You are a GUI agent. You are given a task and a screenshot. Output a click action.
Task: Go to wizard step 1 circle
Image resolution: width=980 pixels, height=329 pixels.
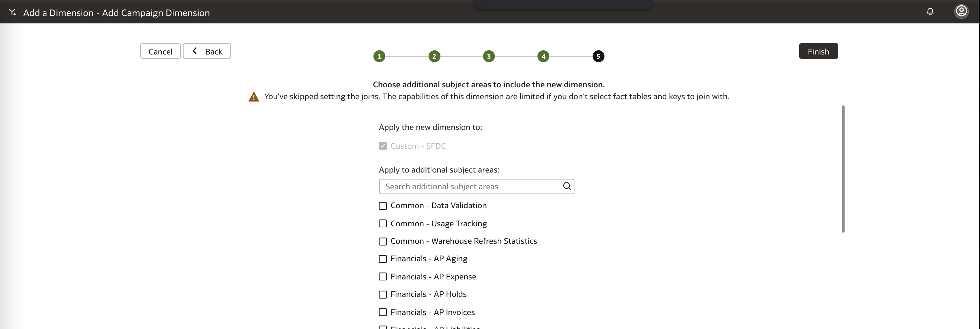pos(379,56)
